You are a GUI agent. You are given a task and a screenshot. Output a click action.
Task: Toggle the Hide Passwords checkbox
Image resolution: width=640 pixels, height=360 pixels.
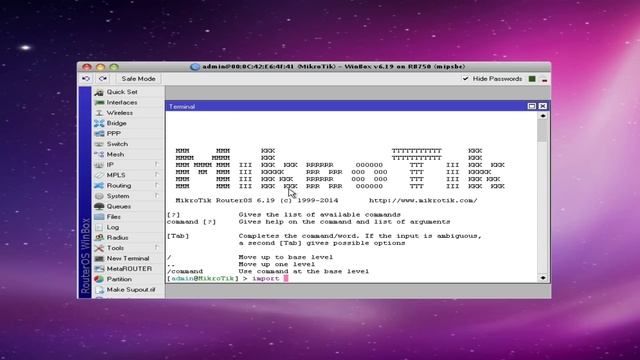pyautogui.click(x=465, y=78)
